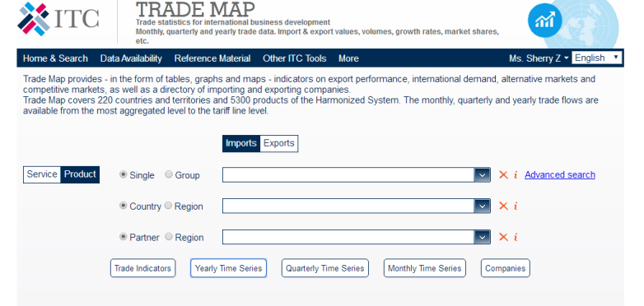
Task: Clear the partner field with orange X
Action: [503, 237]
